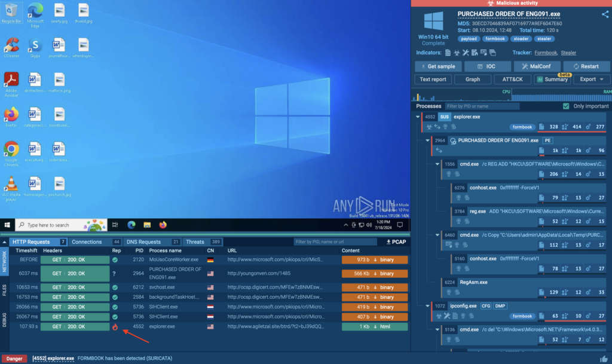Open the AI Summary button
Screen dimensions: 612x364
pos(552,79)
